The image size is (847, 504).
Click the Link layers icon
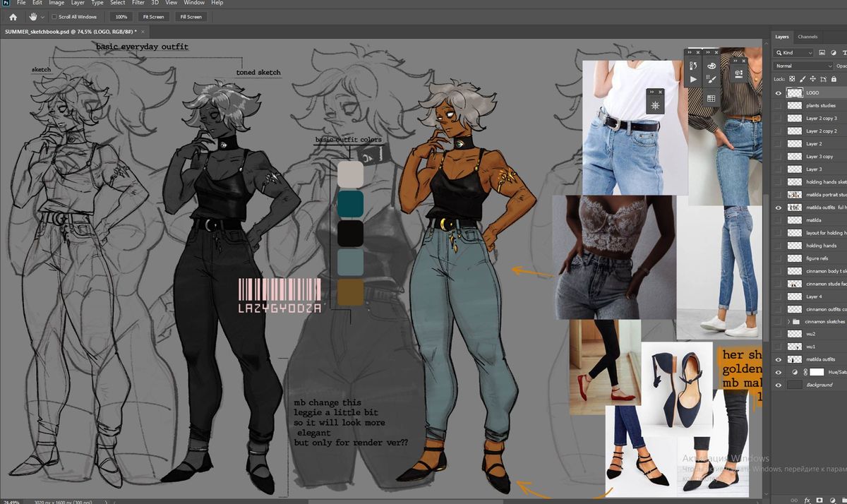[x=794, y=500]
